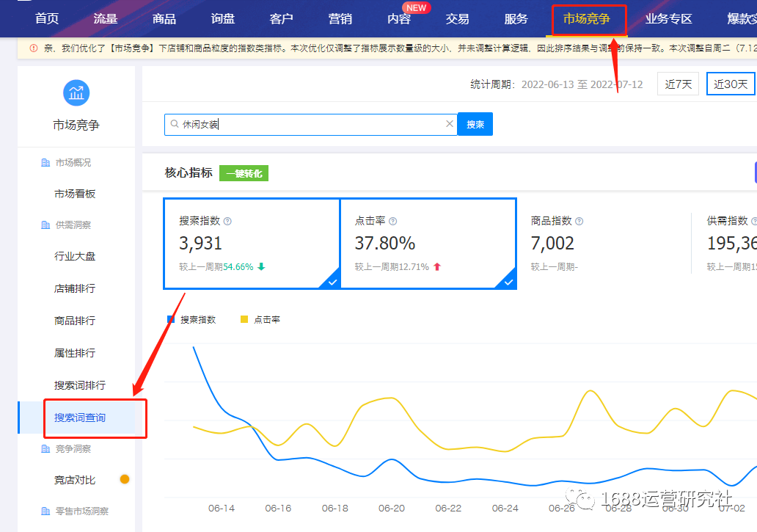Clear the search box using the X icon
The height and width of the screenshot is (532, 757).
(450, 124)
